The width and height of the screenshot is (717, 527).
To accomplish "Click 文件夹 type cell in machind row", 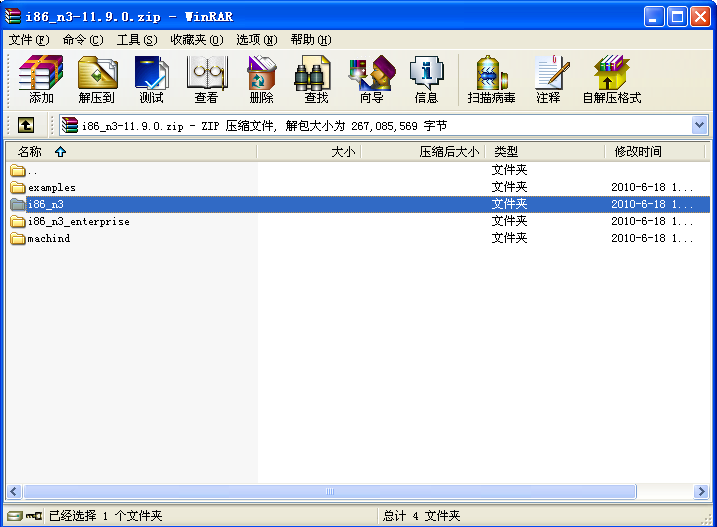I will 509,238.
